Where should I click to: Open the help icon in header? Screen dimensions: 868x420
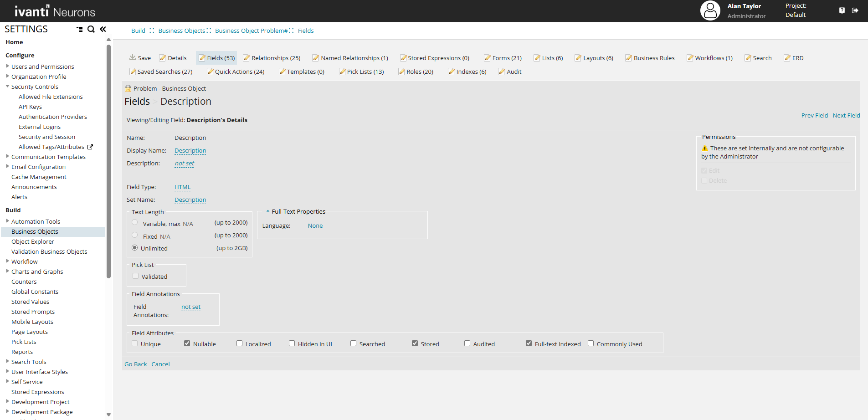pyautogui.click(x=842, y=10)
